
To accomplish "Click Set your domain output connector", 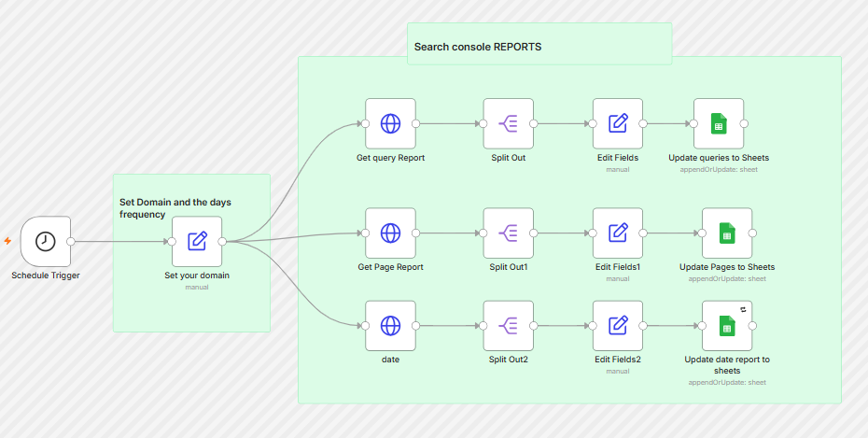I will pyautogui.click(x=222, y=242).
